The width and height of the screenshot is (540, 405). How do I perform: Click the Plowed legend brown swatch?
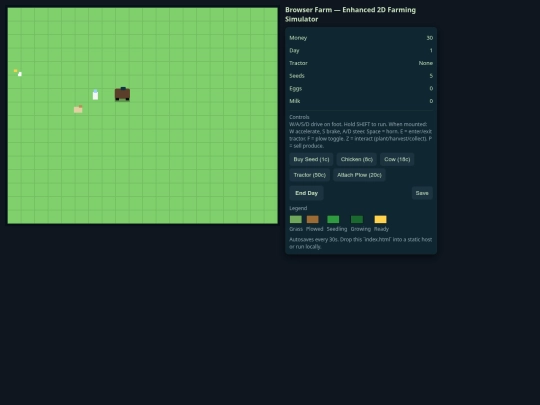coord(313,219)
